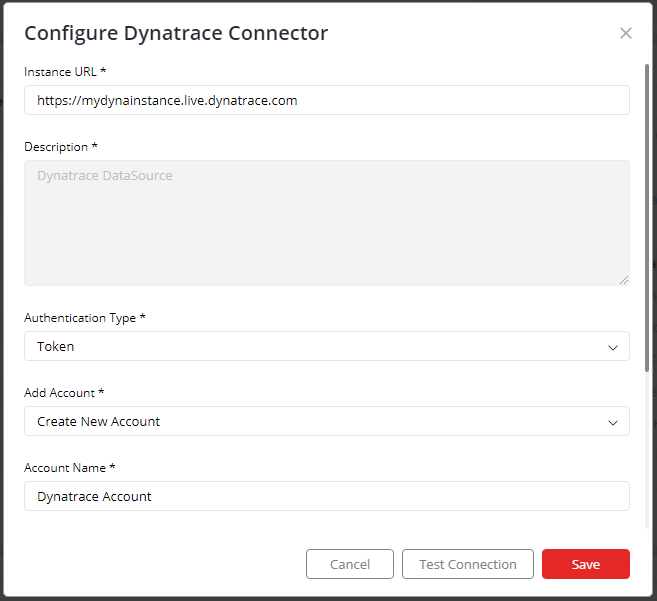Click the Instance URL label
657x601 pixels.
(x=65, y=72)
